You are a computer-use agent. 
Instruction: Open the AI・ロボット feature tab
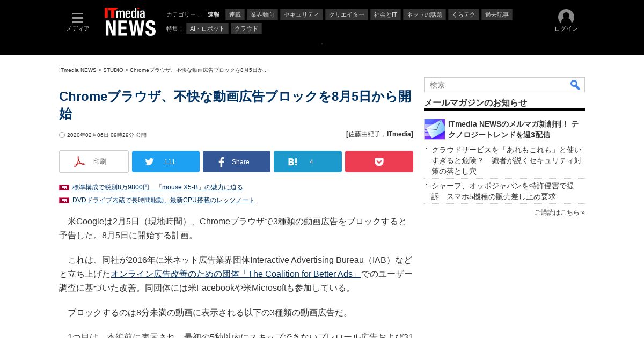[207, 28]
